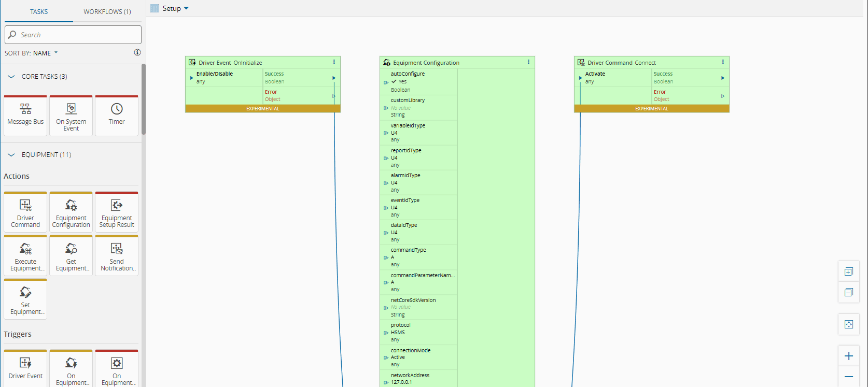Click the zoom in plus button
The image size is (868, 387).
[x=849, y=356]
